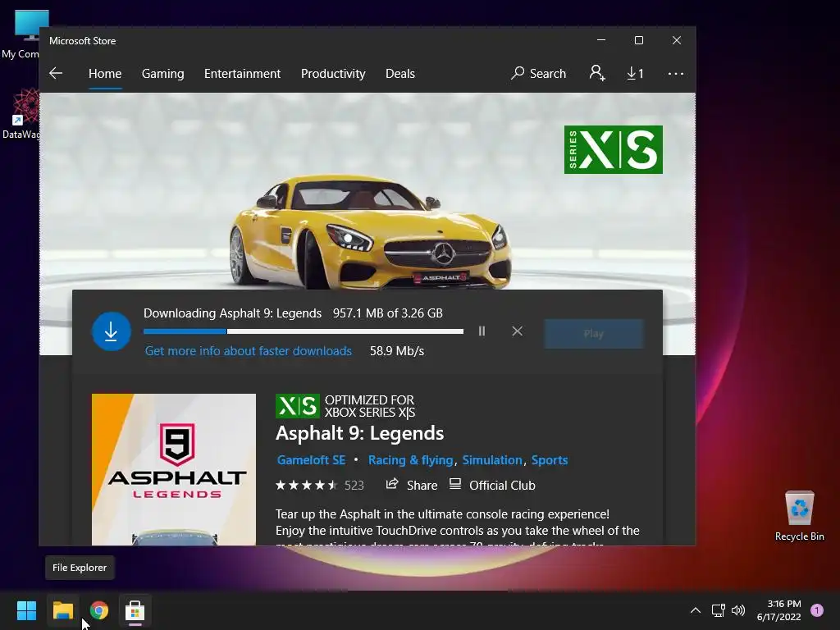The width and height of the screenshot is (840, 630).
Task: Show hidden system tray icons
Action: (696, 610)
